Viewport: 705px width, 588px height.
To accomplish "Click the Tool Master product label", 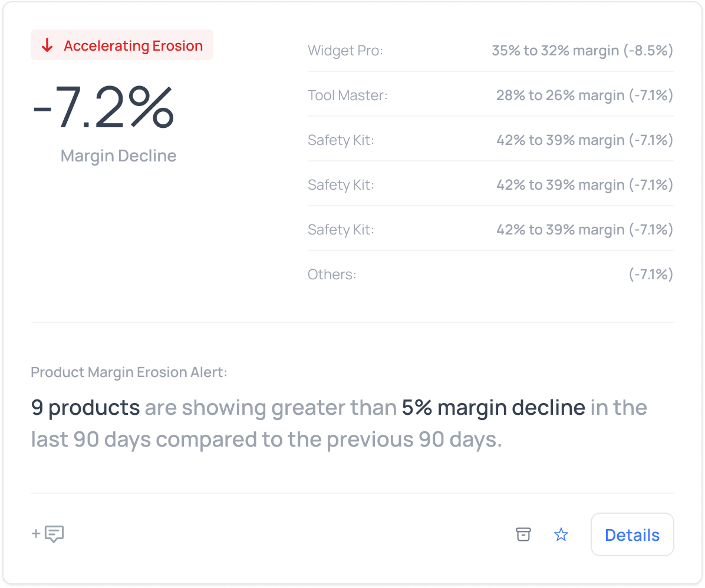I will tap(348, 95).
